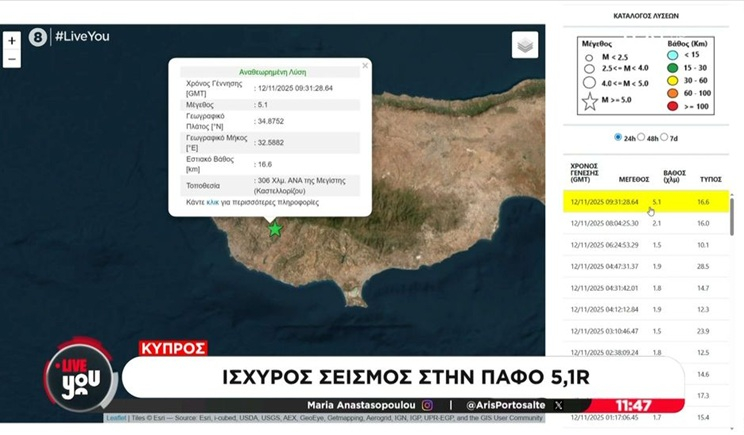The image size is (744, 435).
Task: Zoom in the map with plus button
Action: coord(12,41)
